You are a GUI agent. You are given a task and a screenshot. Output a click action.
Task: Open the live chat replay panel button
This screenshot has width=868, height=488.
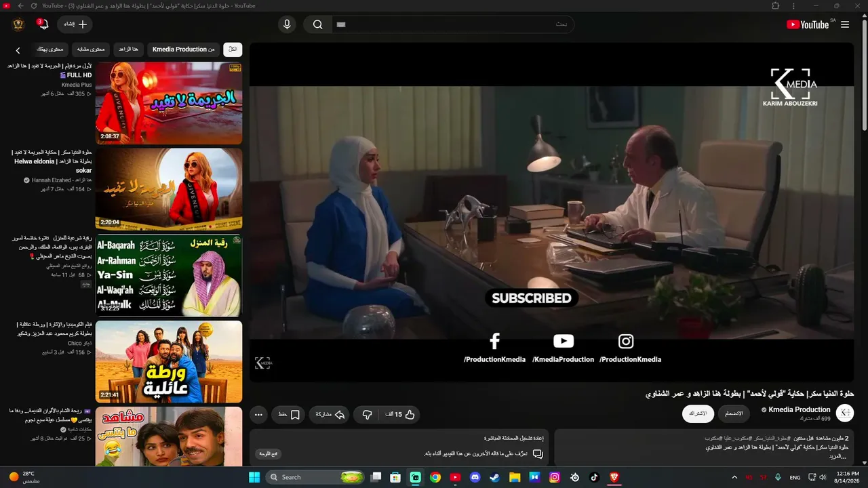click(x=269, y=453)
